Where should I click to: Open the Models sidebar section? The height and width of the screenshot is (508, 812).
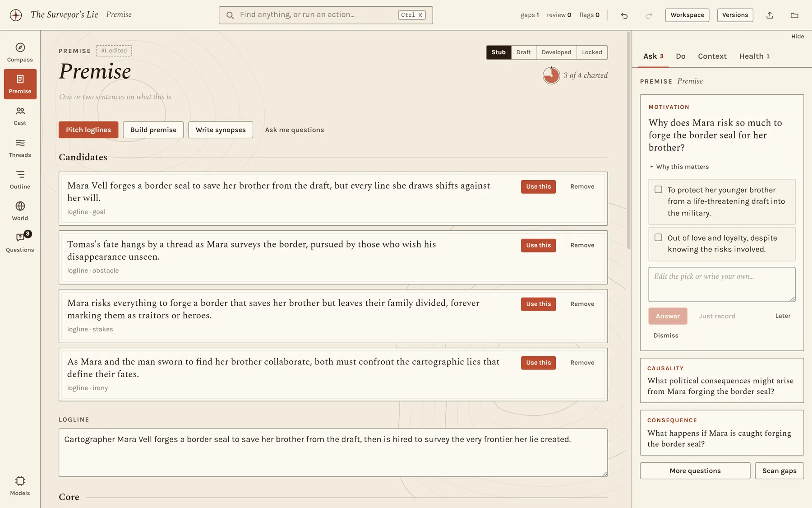20,486
